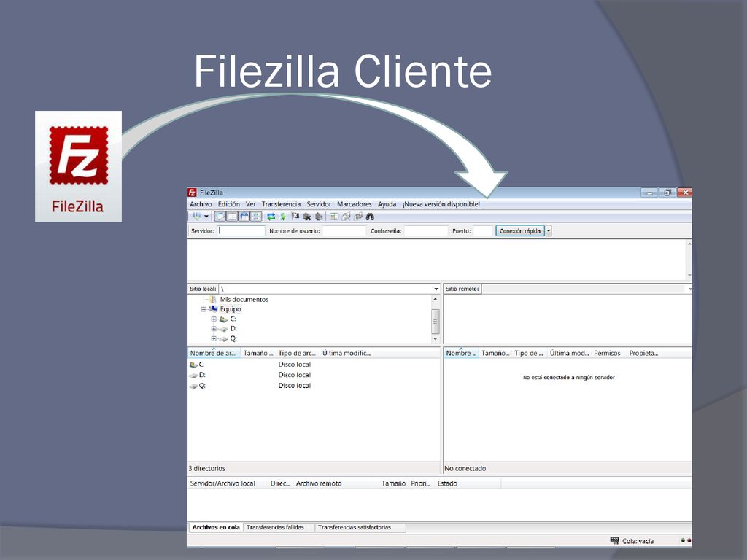Screen dimensions: 747x560
Task: Click the Servidor input field
Action: click(241, 231)
